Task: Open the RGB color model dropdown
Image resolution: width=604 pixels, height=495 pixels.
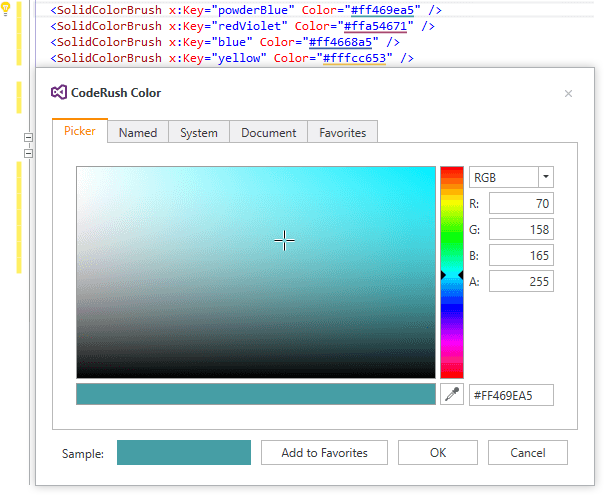Action: pos(545,177)
